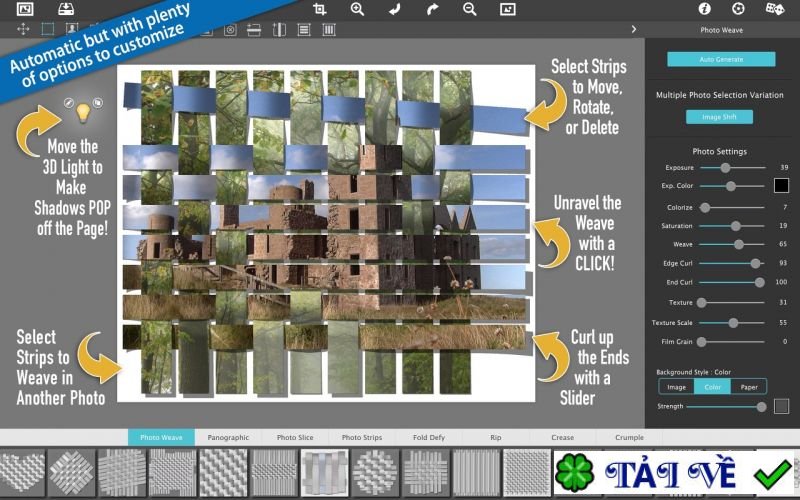Click the vertical lines toolbar icon

coord(329,30)
